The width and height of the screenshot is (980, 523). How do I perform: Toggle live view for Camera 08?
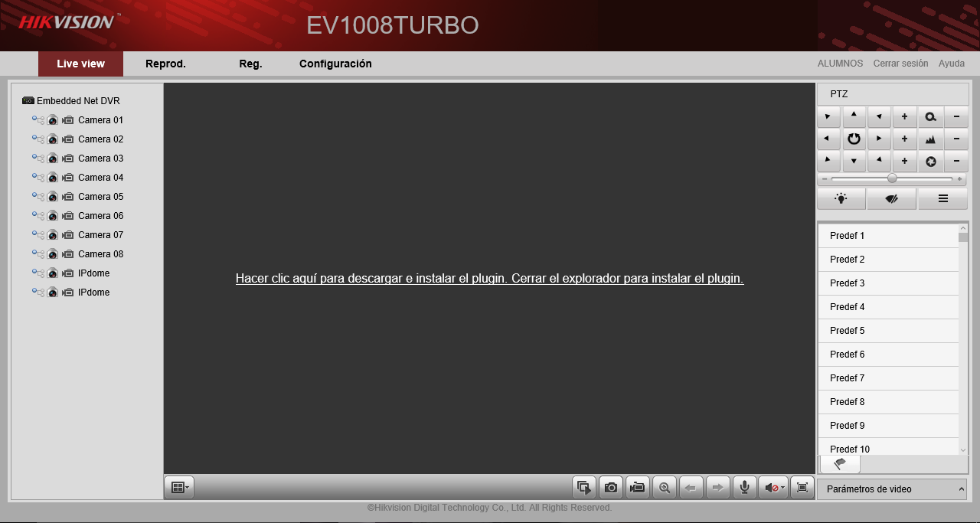tap(52, 254)
